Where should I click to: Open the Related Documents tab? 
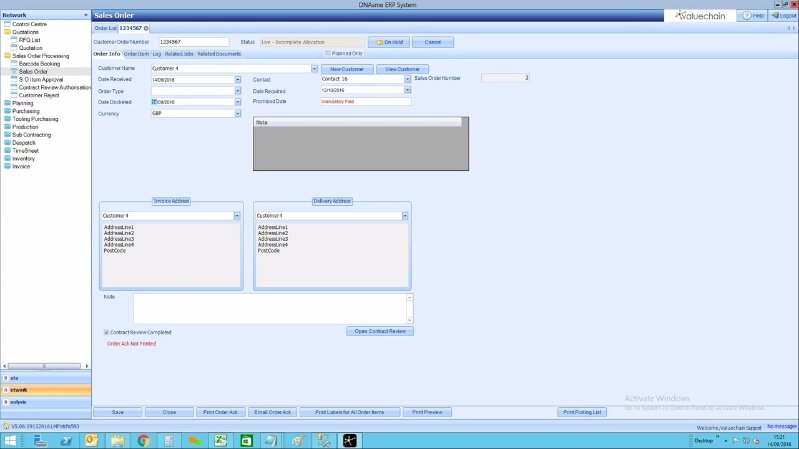[219, 53]
